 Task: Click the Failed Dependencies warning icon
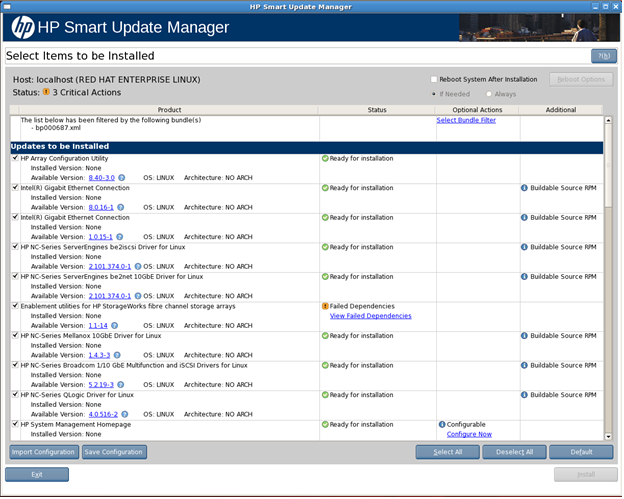[325, 306]
